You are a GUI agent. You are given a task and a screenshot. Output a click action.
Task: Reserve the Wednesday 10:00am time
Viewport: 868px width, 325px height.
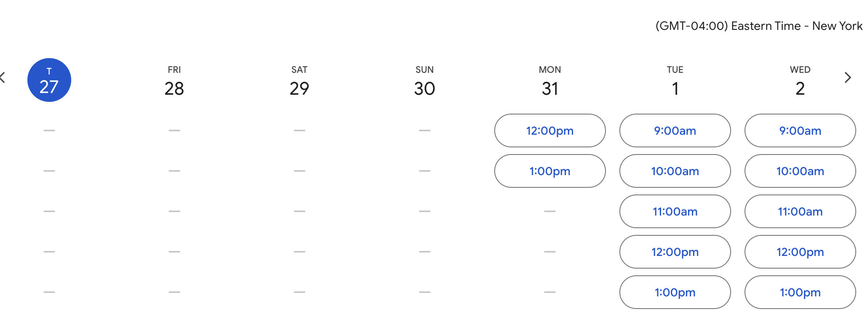click(800, 171)
